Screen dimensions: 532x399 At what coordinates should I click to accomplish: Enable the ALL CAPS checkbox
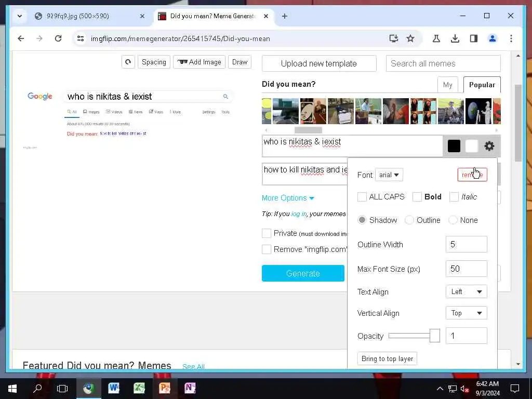point(362,197)
